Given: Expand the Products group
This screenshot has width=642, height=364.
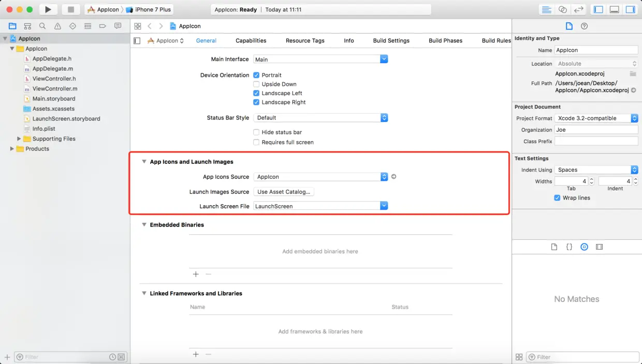Looking at the screenshot, I should 12,149.
